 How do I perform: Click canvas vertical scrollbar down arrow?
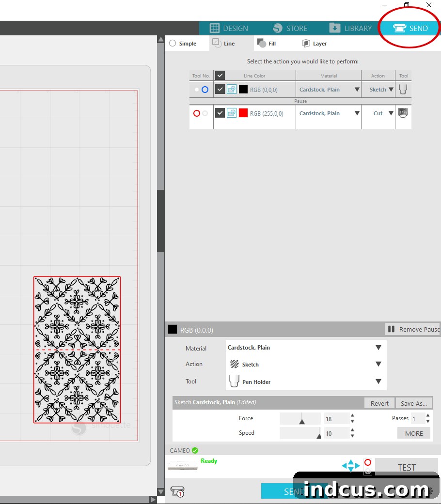tap(161, 491)
